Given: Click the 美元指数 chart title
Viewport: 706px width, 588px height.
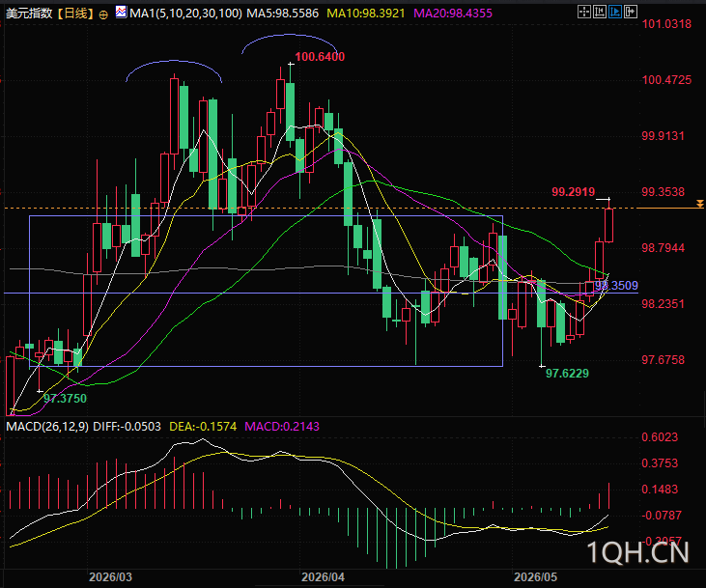Looking at the screenshot, I should [29, 14].
